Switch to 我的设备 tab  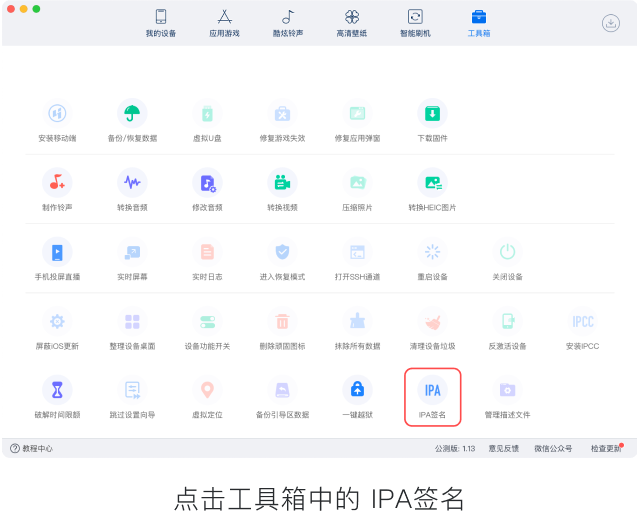tap(160, 23)
